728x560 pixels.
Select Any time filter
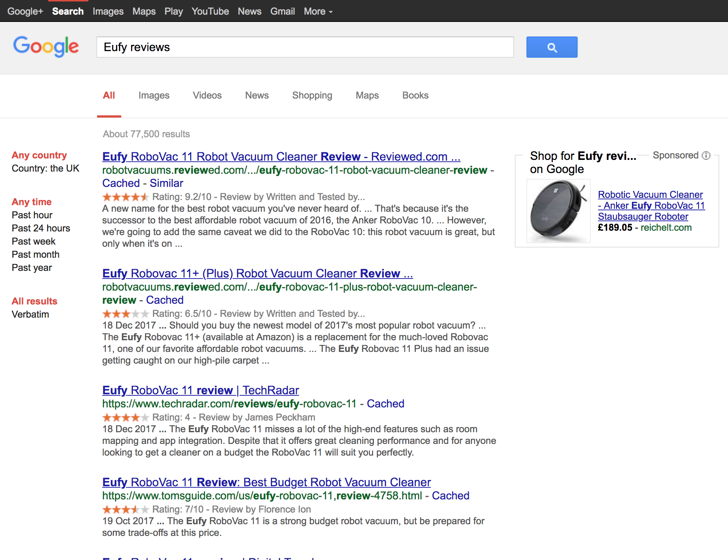tap(31, 202)
